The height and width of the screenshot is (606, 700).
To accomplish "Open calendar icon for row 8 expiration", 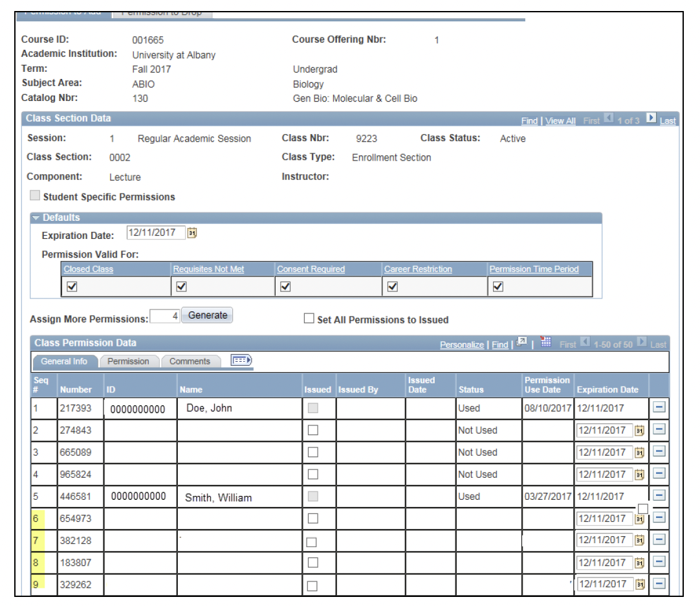I will 640,563.
